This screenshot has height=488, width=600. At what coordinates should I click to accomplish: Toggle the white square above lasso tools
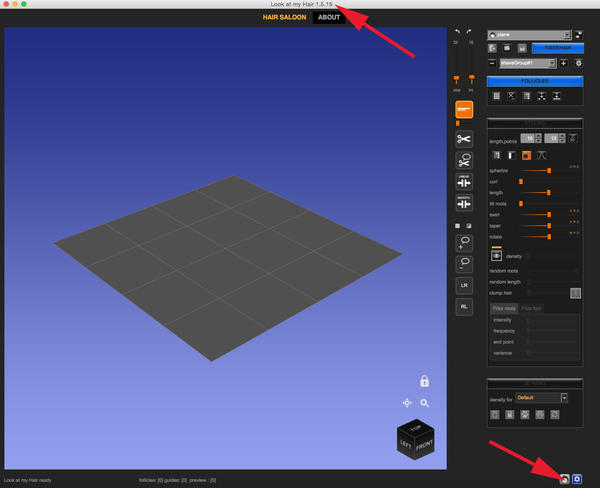pyautogui.click(x=457, y=226)
